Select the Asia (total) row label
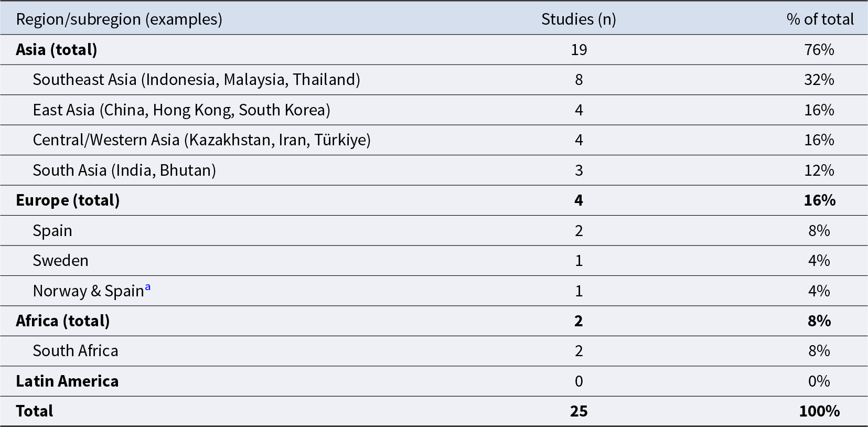This screenshot has width=868, height=427. click(x=57, y=50)
